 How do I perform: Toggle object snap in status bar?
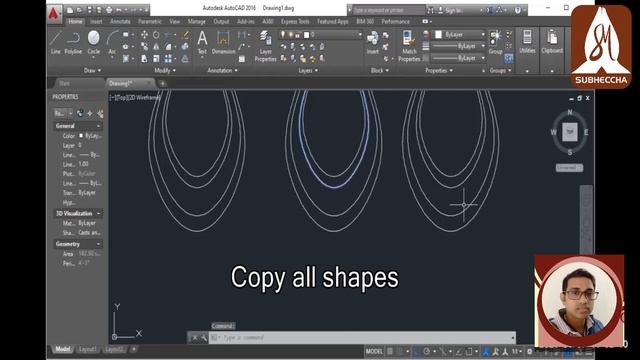click(x=469, y=351)
